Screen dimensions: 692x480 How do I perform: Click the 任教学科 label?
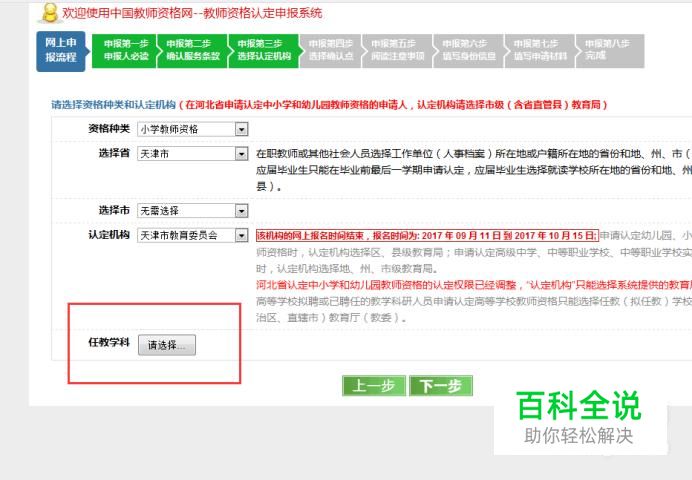(109, 342)
